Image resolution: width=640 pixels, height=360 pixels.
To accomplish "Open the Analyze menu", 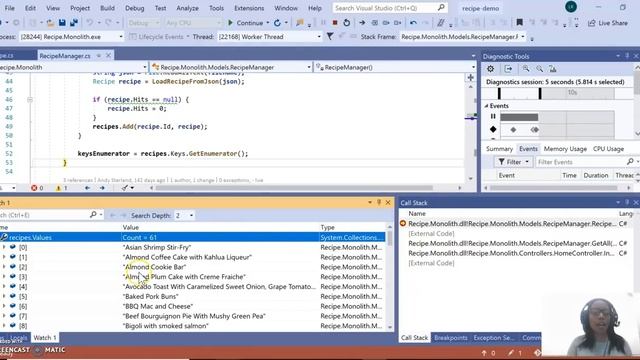I will tap(187, 8).
